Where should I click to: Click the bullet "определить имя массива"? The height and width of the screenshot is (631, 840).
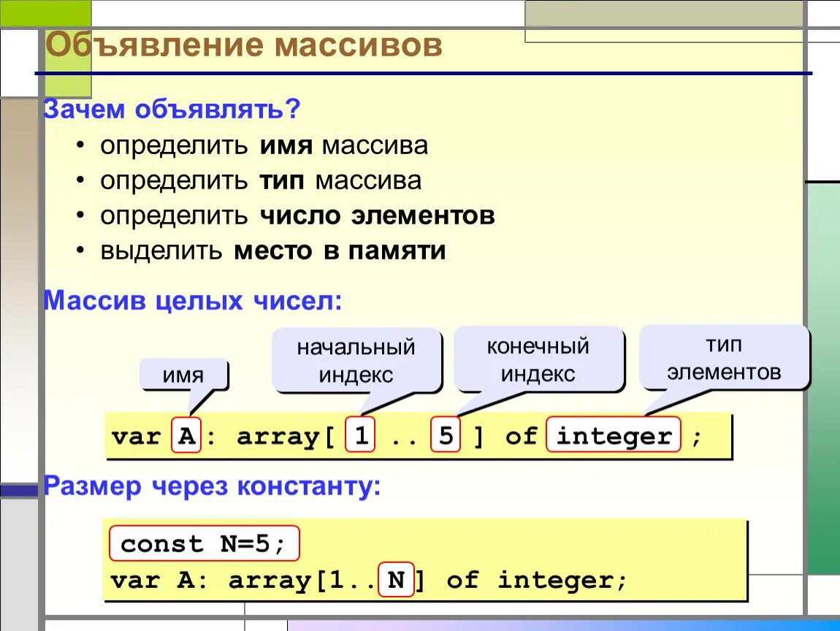264,145
